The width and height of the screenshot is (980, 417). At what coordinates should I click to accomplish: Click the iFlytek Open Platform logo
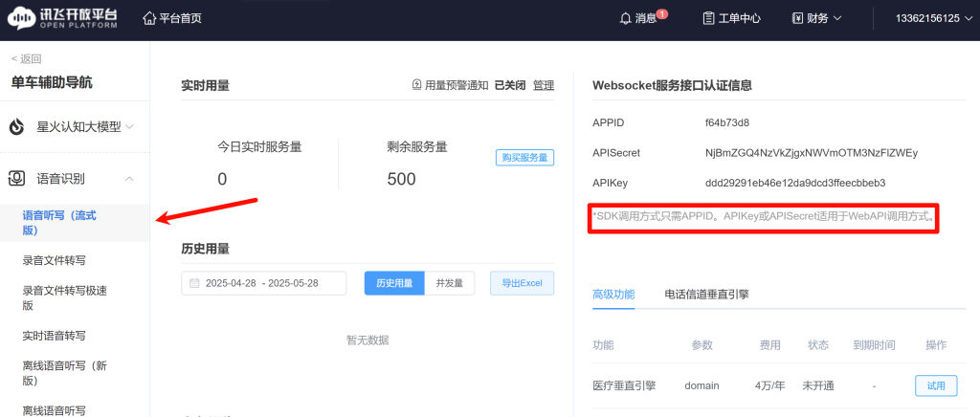click(x=65, y=18)
